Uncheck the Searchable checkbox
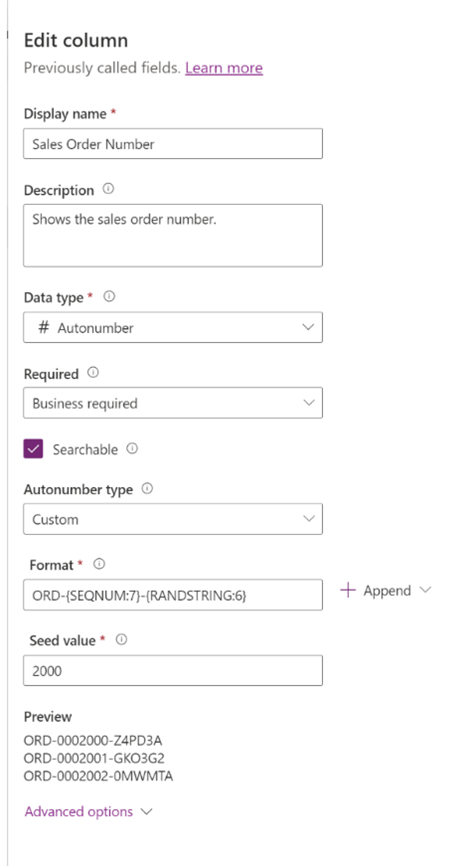The image size is (471, 866). [x=33, y=449]
